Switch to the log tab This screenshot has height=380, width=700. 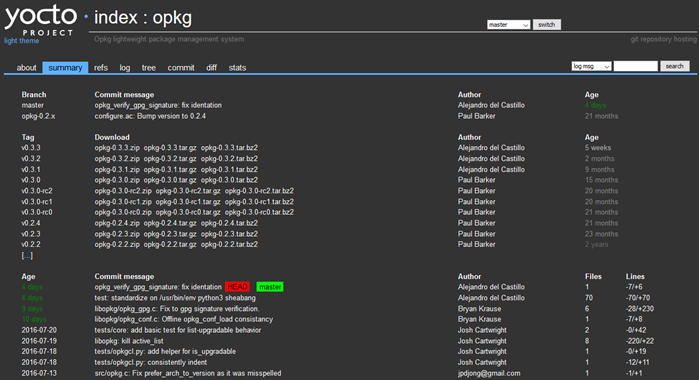click(x=125, y=67)
